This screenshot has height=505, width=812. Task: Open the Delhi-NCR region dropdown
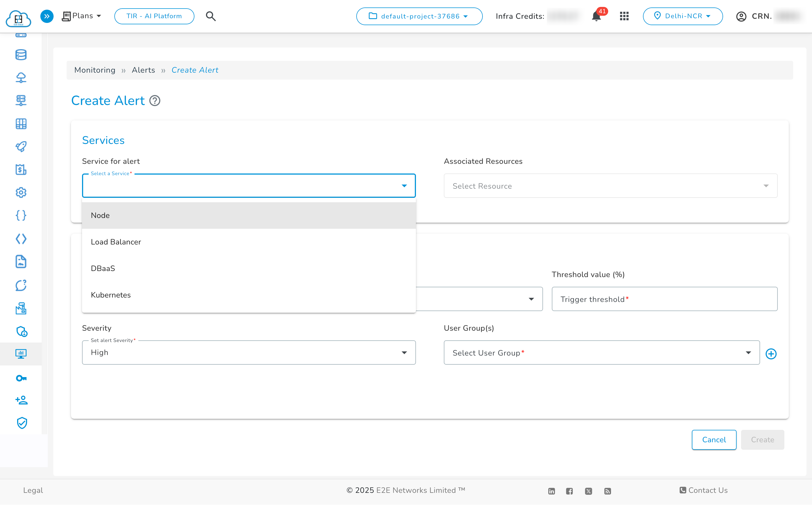pyautogui.click(x=682, y=16)
